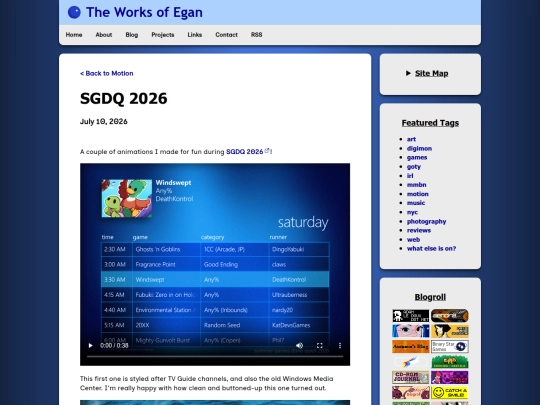This screenshot has width=540, height=405.
Task: Select the digimon tag
Action: coord(419,148)
